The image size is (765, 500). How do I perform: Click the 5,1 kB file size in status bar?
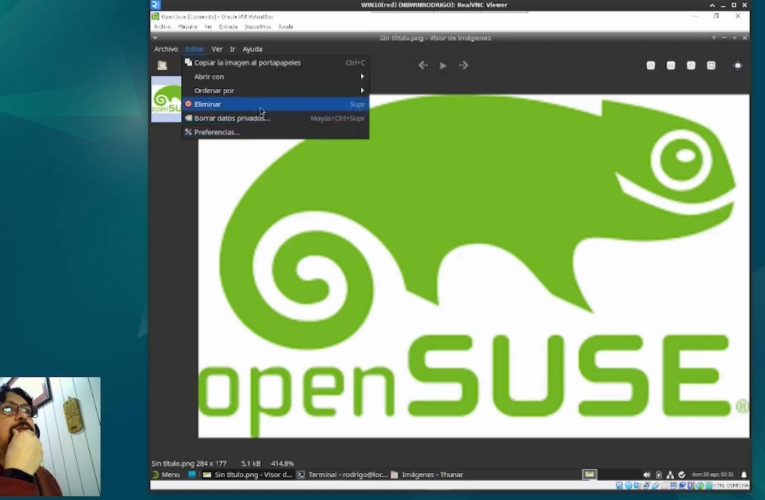click(x=250, y=463)
